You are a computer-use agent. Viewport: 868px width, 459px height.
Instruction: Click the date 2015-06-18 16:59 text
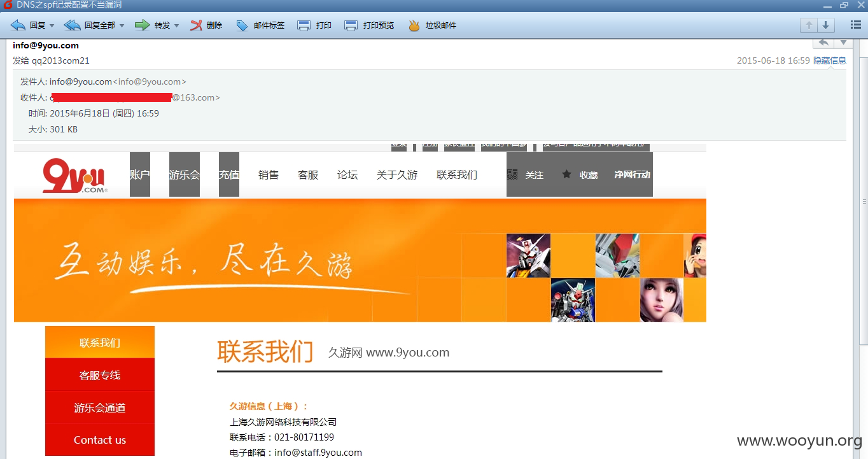click(x=773, y=60)
